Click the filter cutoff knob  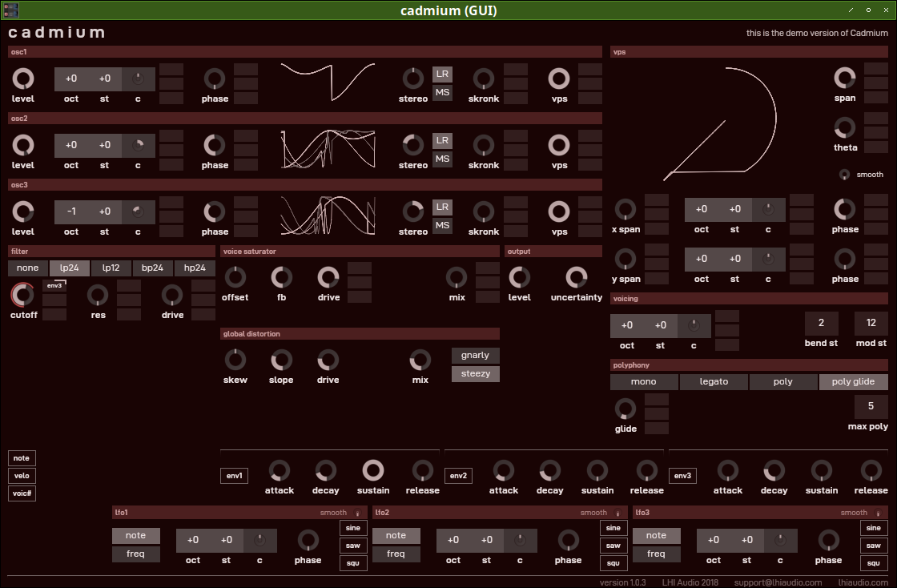pyautogui.click(x=23, y=295)
